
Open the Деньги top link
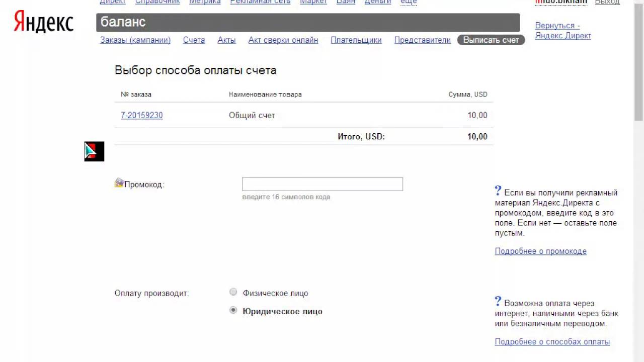[378, 2]
